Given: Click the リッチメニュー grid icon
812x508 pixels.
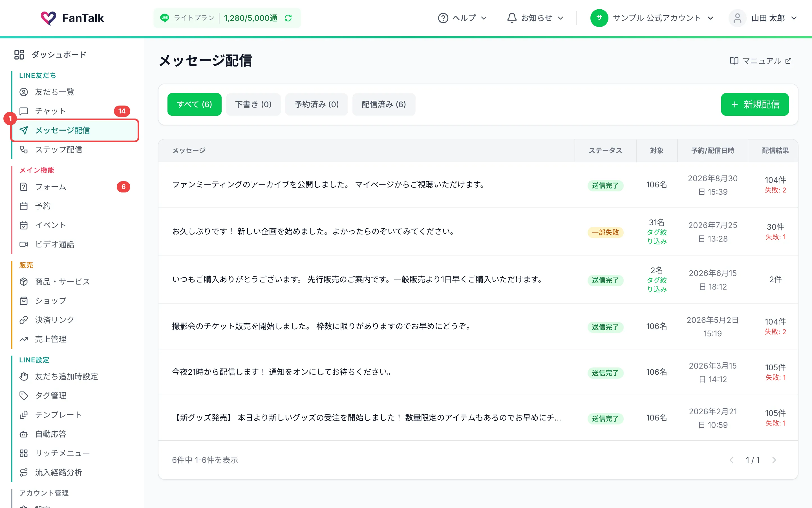Looking at the screenshot, I should (x=24, y=453).
